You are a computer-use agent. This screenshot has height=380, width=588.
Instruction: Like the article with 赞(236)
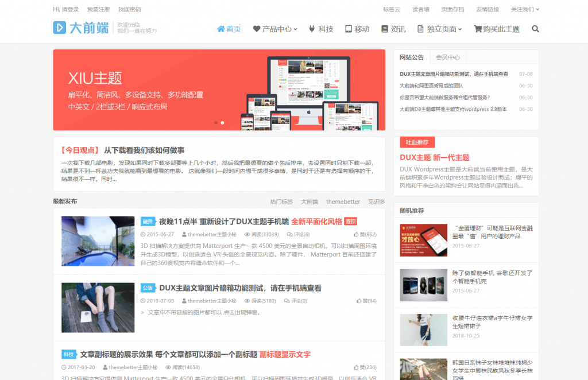(x=365, y=367)
